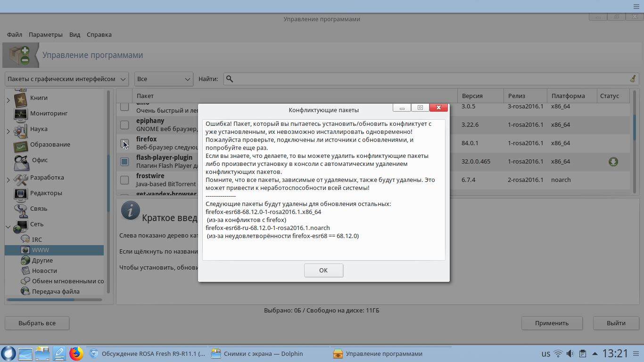
Task: Open the Файл menu
Action: pyautogui.click(x=15, y=34)
